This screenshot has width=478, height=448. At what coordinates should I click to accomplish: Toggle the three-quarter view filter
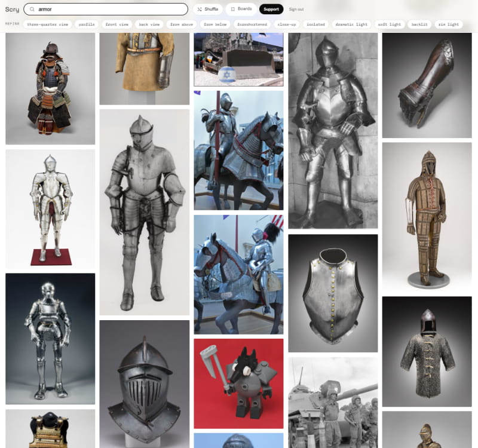click(48, 24)
